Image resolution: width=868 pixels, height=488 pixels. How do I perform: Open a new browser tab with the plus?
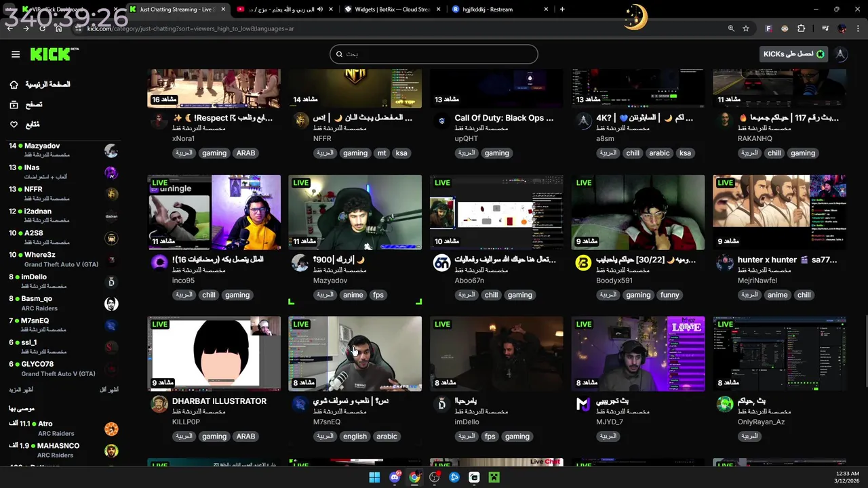[562, 9]
